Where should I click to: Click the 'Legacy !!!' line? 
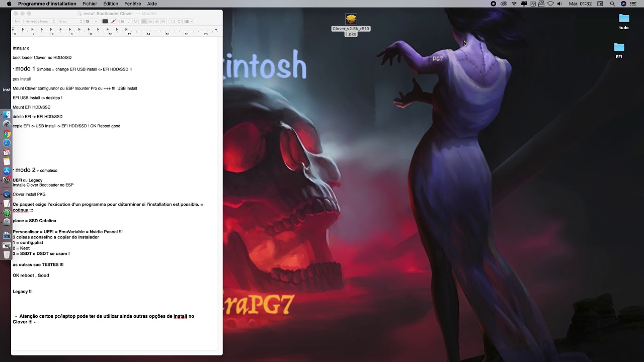23,292
